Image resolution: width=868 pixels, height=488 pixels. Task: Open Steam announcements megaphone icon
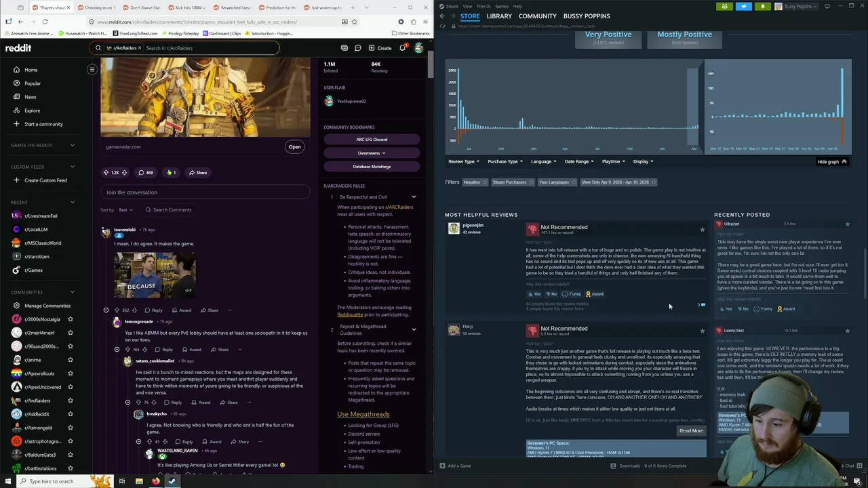click(x=744, y=7)
